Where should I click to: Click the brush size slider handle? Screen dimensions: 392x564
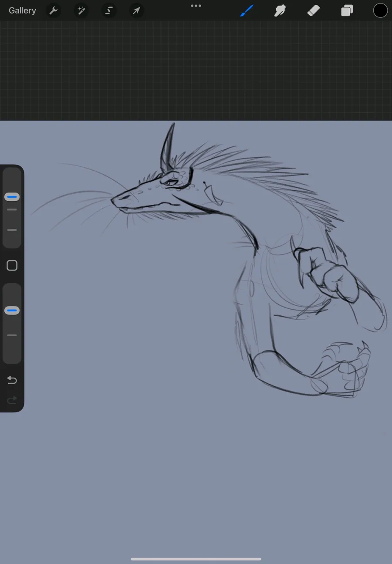pyautogui.click(x=12, y=197)
